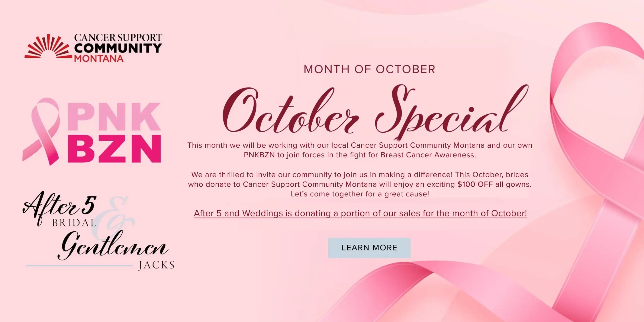Viewport: 644px width, 322px height.
Task: Click the JACKS text in the logo
Action: [x=157, y=265]
